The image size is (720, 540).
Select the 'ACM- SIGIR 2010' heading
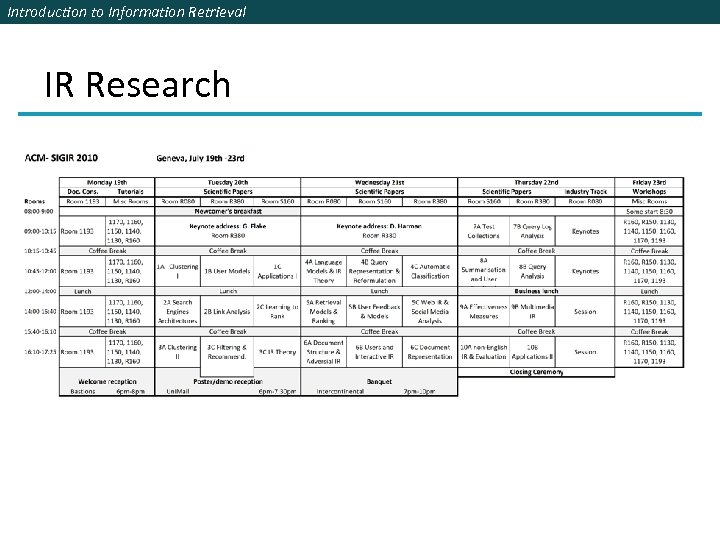coord(61,158)
